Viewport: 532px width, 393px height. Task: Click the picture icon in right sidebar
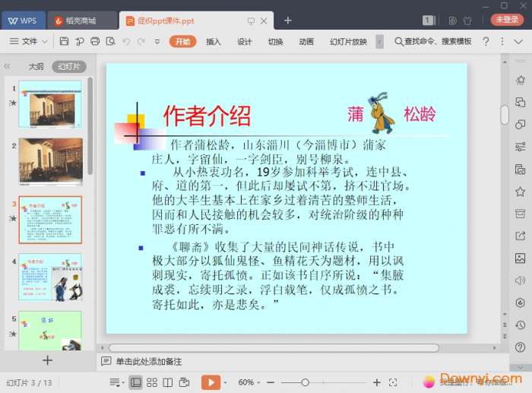(x=520, y=258)
